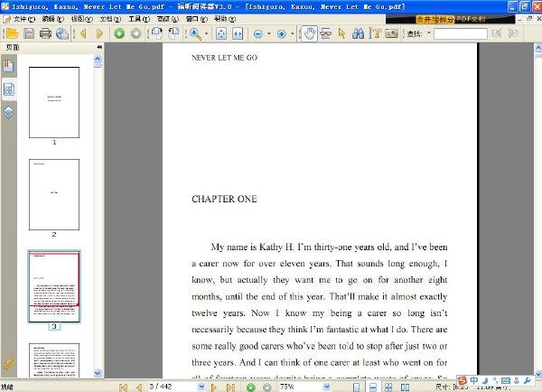Open the 编辑 (Edit) menu
The image size is (542, 392).
click(x=53, y=19)
